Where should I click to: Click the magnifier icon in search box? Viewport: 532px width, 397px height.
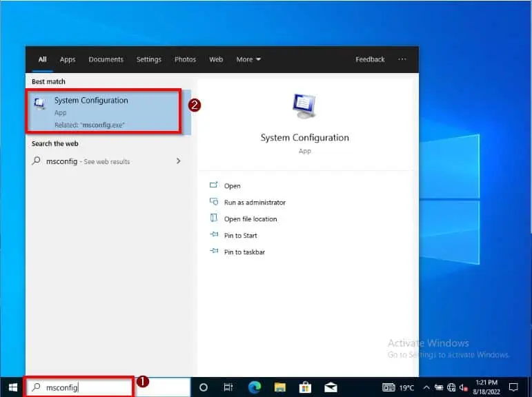[36, 387]
